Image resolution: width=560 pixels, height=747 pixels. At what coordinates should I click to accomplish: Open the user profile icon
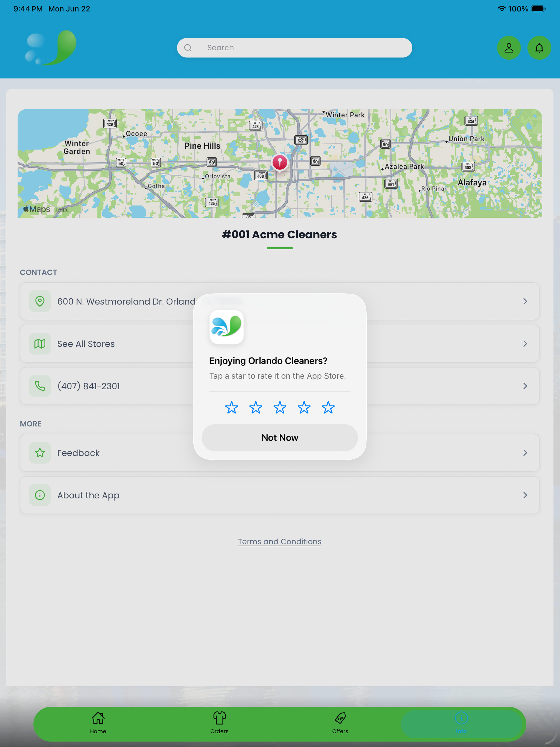(x=509, y=48)
